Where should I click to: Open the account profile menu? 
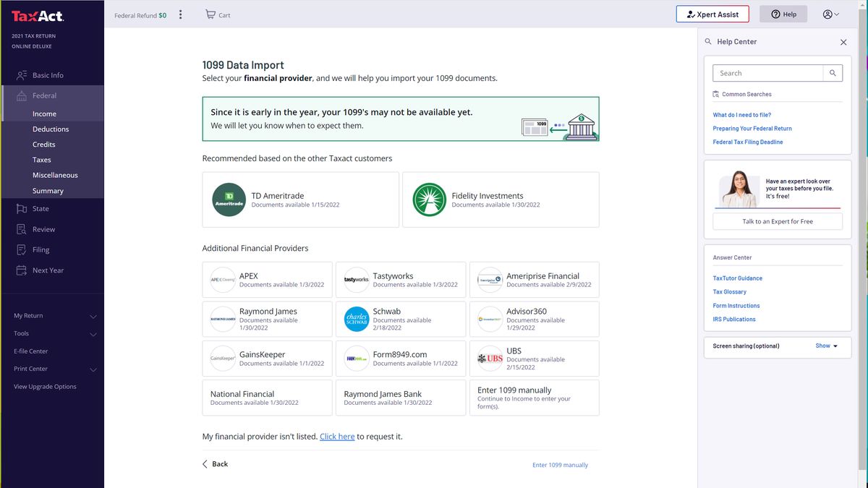830,14
